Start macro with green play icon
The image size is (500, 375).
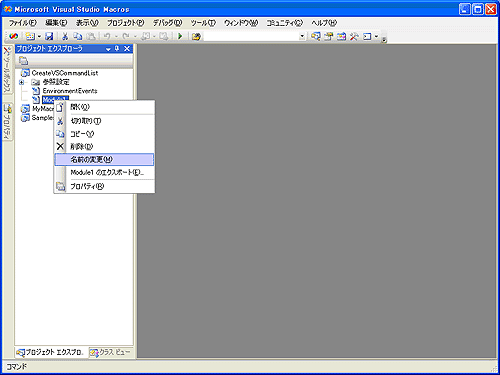(x=180, y=36)
